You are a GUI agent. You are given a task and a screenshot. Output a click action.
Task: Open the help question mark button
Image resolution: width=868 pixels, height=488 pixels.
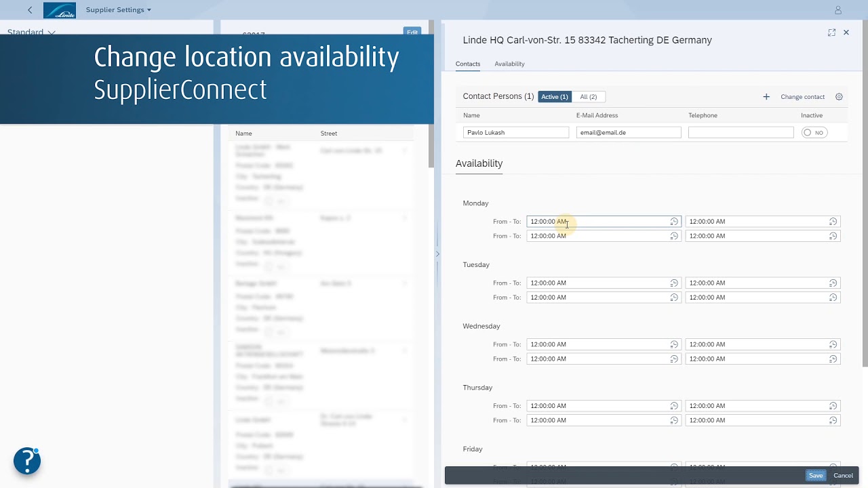click(27, 461)
